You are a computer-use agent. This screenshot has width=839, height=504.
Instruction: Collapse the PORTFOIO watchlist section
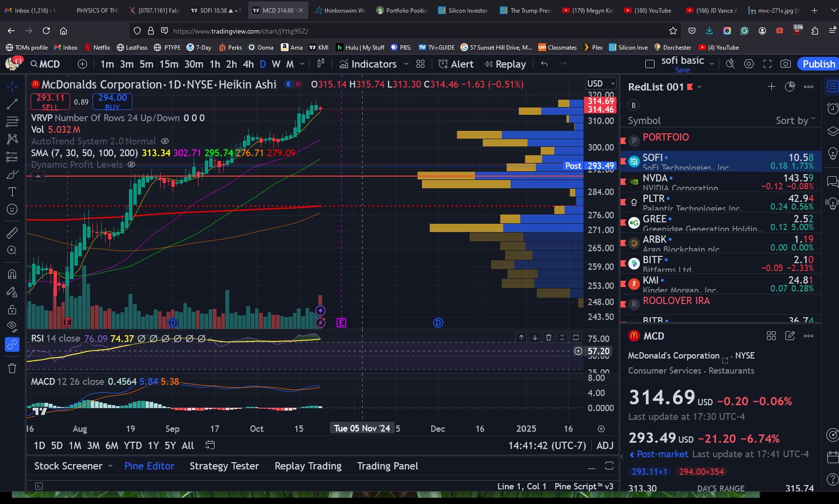pos(721,141)
